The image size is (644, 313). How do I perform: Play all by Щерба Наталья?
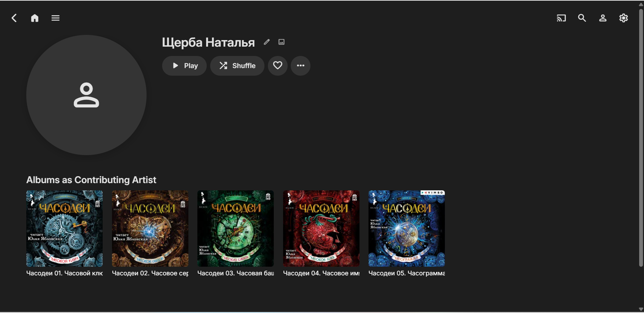tap(184, 66)
